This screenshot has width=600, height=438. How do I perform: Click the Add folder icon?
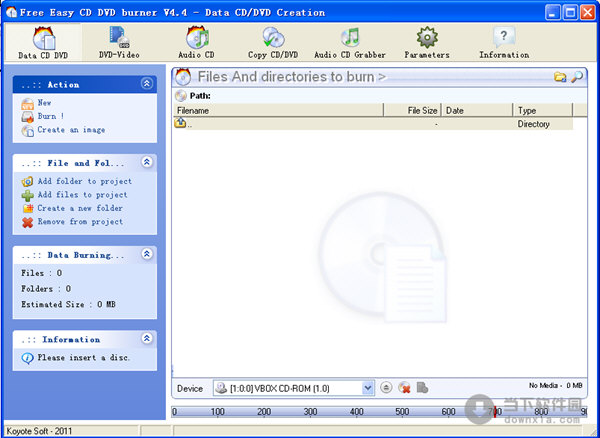click(x=28, y=181)
